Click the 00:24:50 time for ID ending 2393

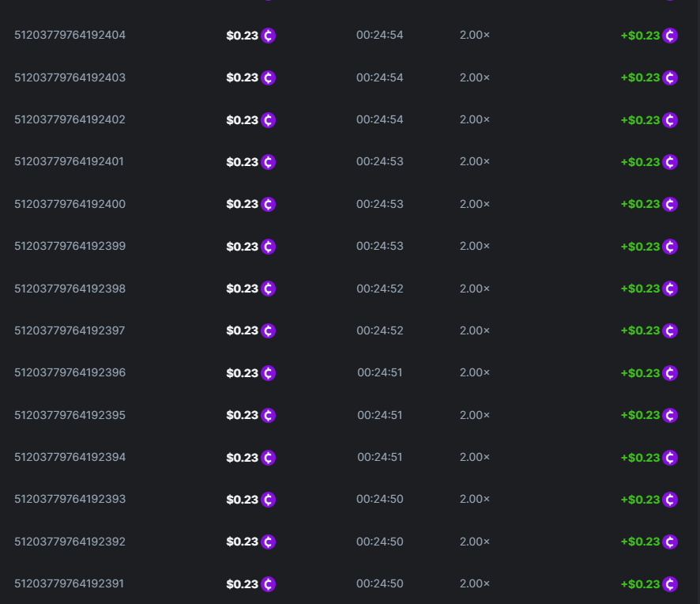(379, 499)
